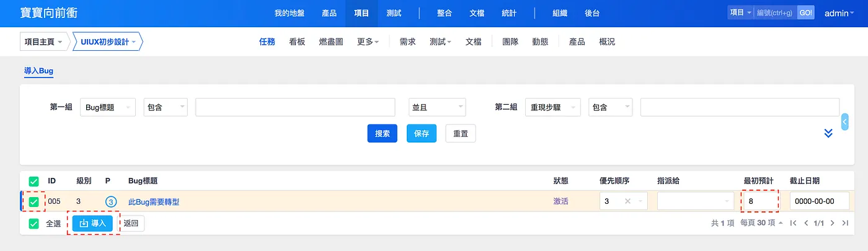Image resolution: width=868 pixels, height=251 pixels.
Task: Sort by the ID column header
Action: point(52,181)
